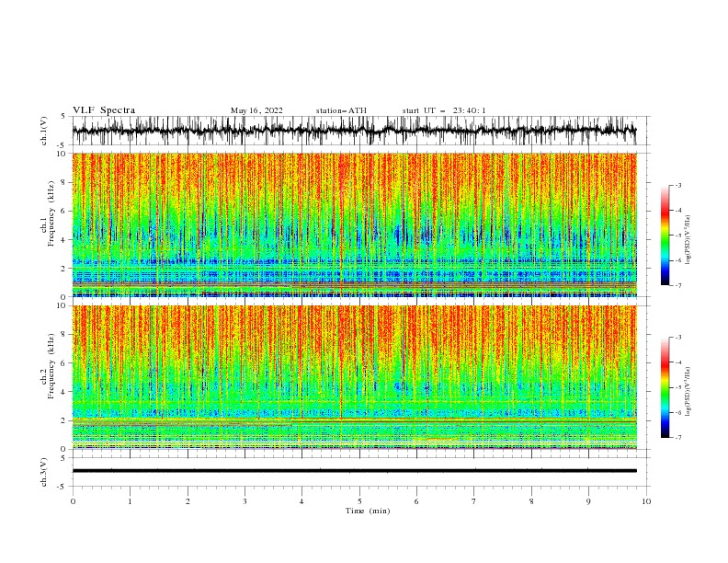Click the time axis tick label "3"
The width and height of the screenshot is (728, 563).
245,501
